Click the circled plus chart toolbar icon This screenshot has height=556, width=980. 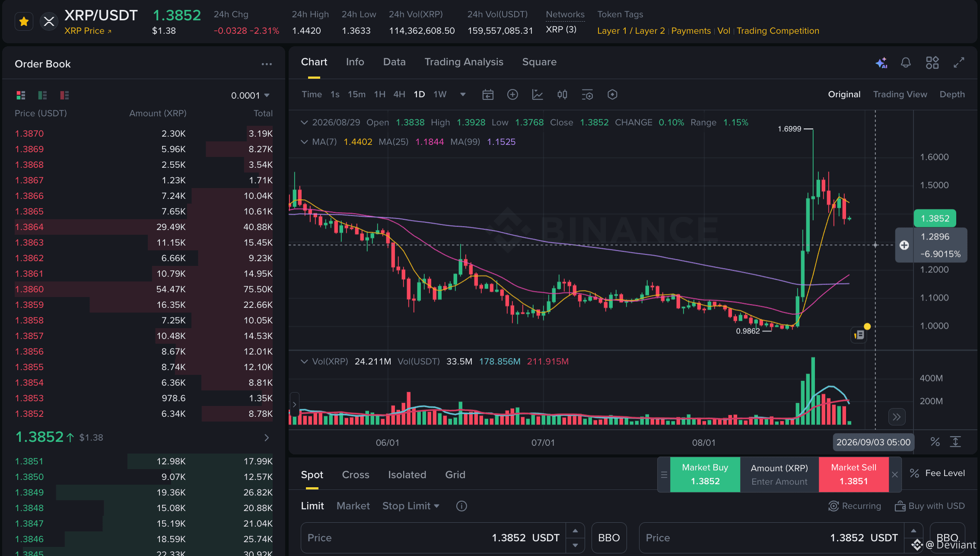click(512, 95)
